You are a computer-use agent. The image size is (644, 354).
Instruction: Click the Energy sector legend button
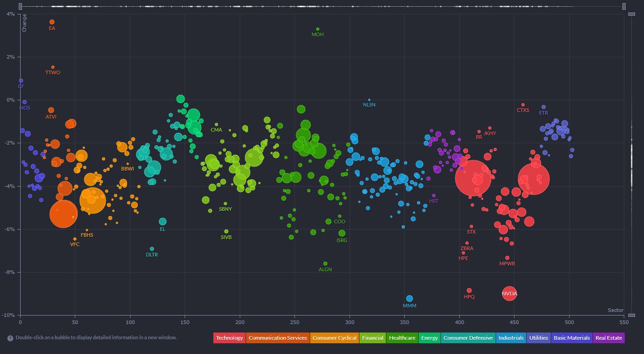point(429,338)
